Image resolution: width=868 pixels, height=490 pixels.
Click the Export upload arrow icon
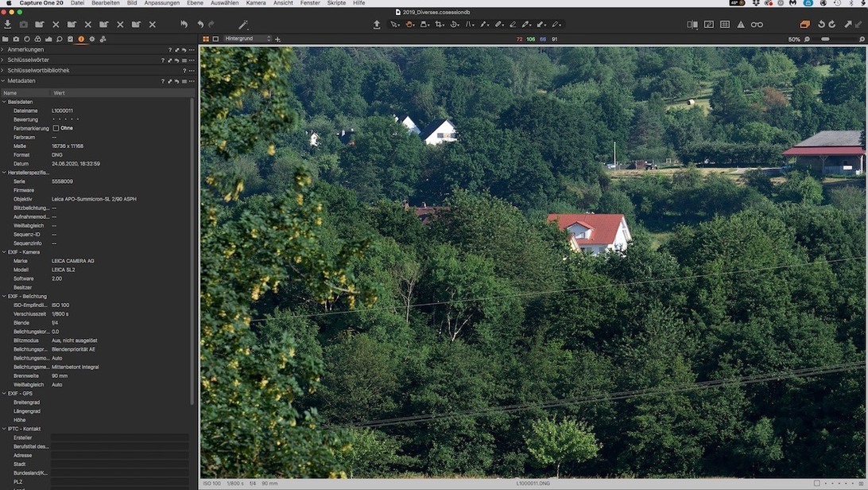click(x=377, y=25)
